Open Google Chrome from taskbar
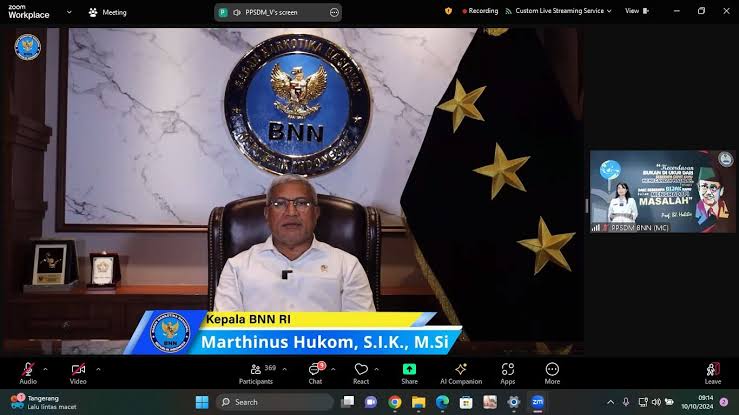Image resolution: width=739 pixels, height=415 pixels. [395, 402]
